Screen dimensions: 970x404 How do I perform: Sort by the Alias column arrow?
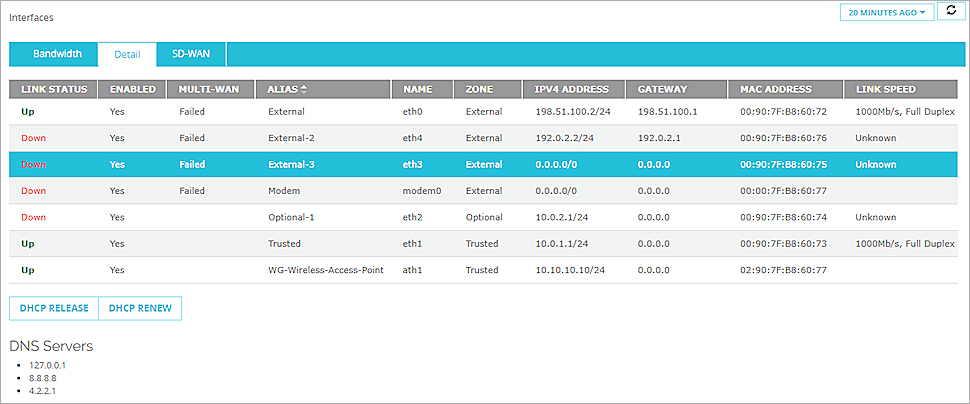tap(304, 89)
